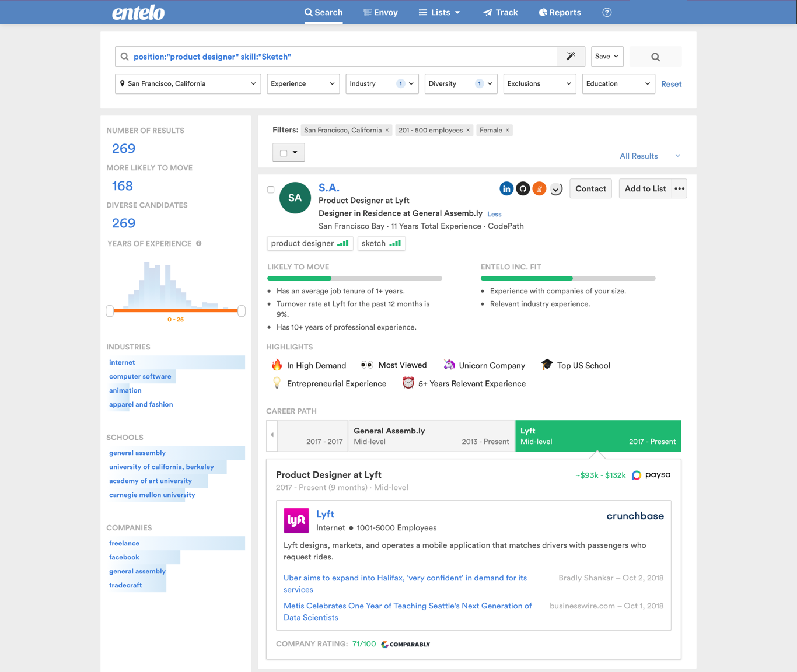Remove the 201 - 500 employees filter

468,131
